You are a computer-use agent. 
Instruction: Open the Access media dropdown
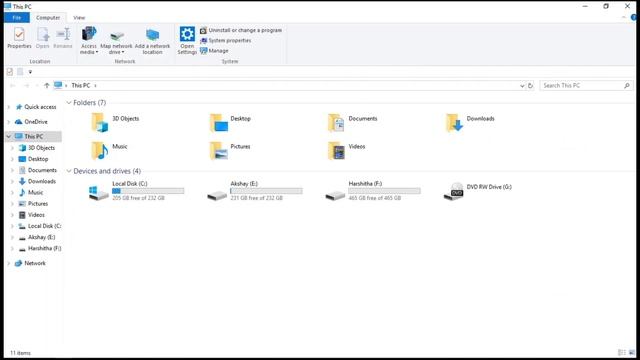click(x=89, y=40)
